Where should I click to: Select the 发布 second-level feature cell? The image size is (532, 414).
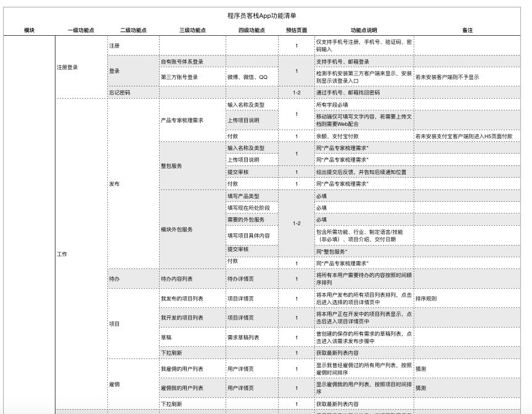coord(114,183)
